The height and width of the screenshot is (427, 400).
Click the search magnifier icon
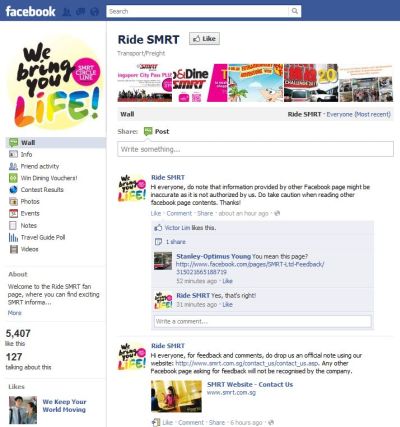click(295, 11)
